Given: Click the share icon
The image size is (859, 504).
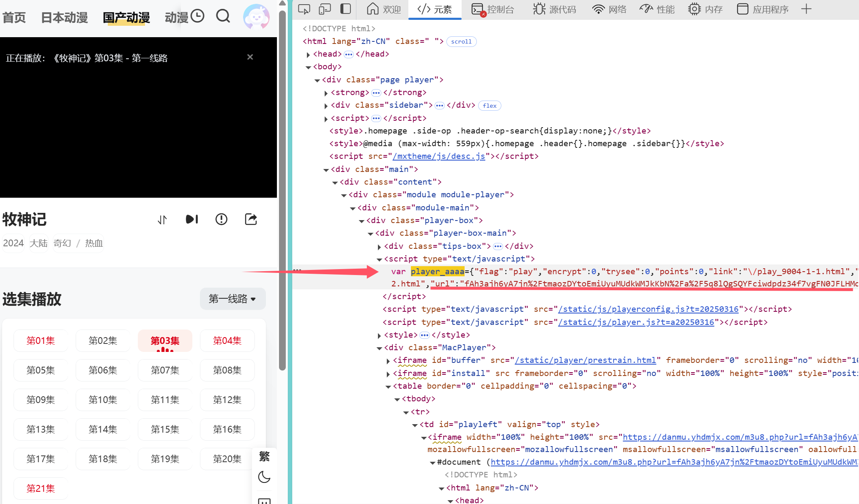Looking at the screenshot, I should tap(251, 219).
